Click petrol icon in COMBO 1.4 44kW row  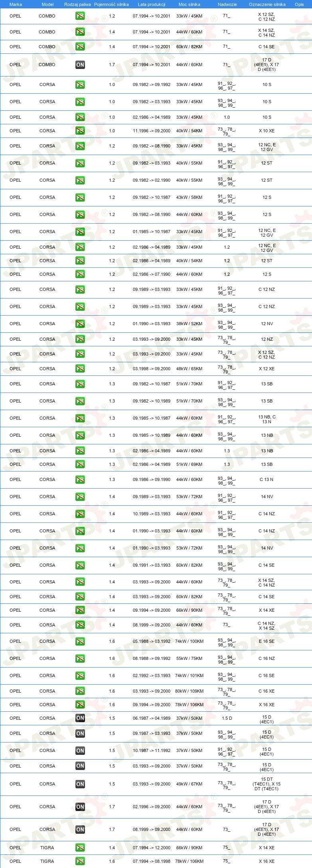(x=80, y=32)
